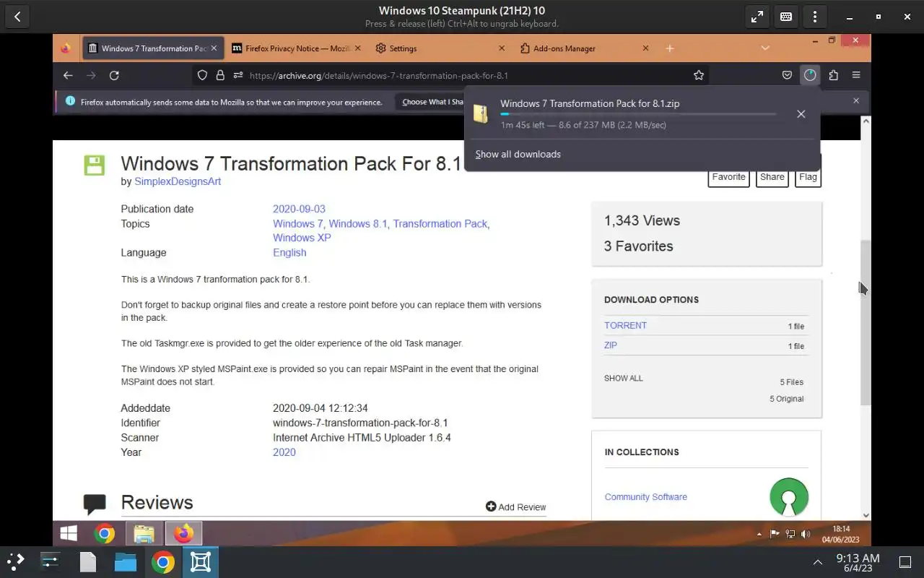Click the green software item icon beside title
924x578 pixels.
pyautogui.click(x=95, y=165)
